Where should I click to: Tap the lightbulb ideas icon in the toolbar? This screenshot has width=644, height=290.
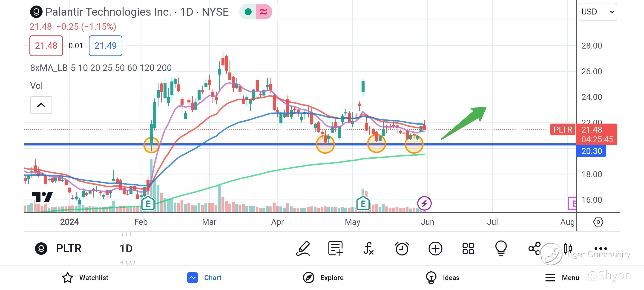click(501, 249)
